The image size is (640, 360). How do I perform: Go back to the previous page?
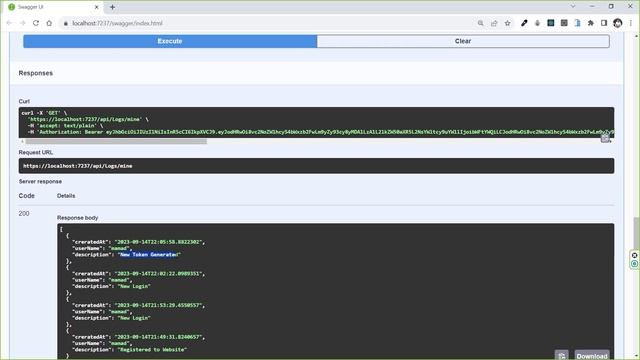[x=9, y=23]
